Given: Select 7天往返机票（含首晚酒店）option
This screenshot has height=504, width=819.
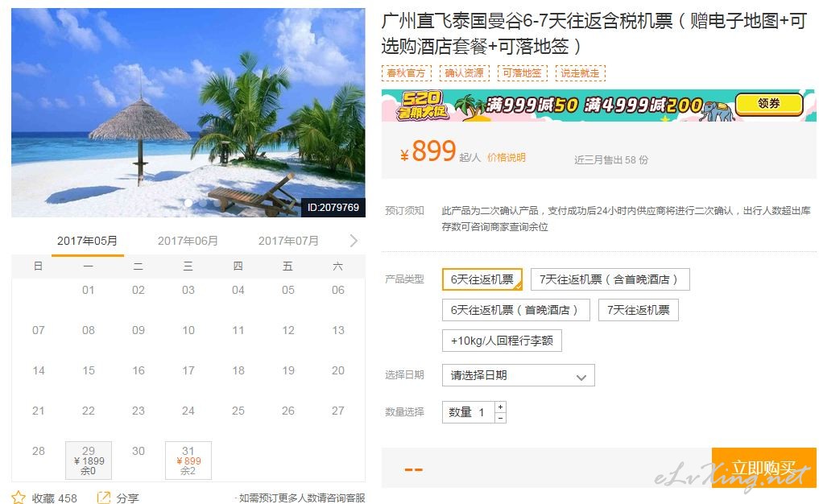Looking at the screenshot, I should pyautogui.click(x=610, y=279).
